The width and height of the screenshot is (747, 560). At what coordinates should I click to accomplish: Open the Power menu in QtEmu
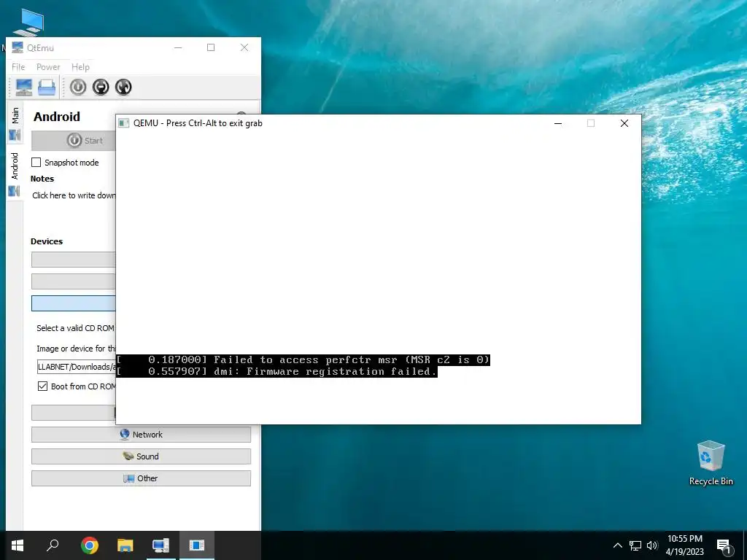pyautogui.click(x=48, y=67)
